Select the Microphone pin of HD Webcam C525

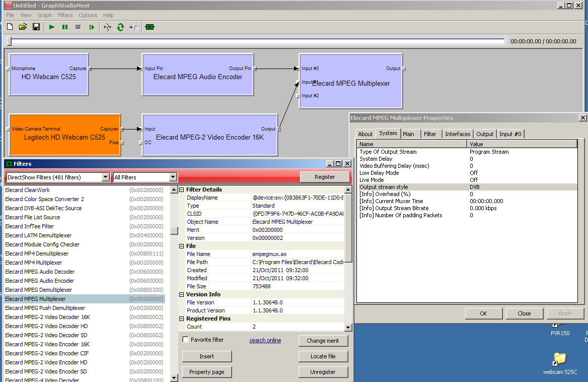(8, 69)
